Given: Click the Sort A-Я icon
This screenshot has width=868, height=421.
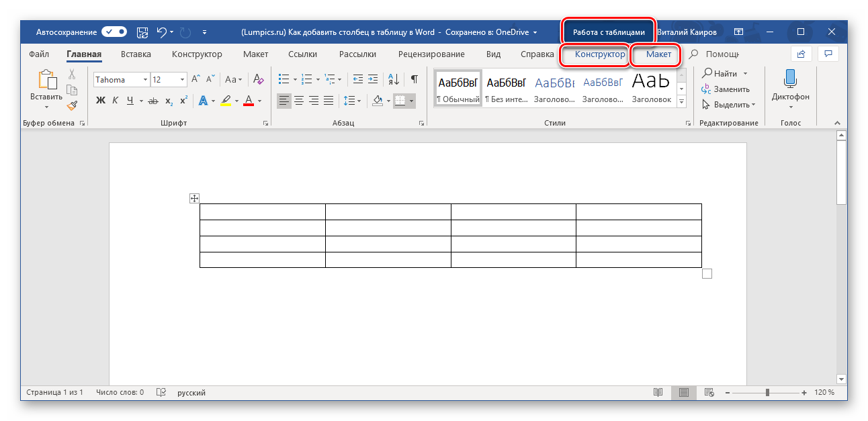Looking at the screenshot, I should click(394, 79).
